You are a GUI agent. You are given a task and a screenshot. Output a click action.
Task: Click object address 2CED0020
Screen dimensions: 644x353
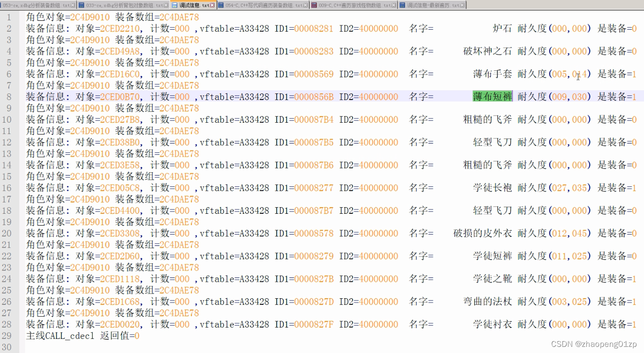coord(120,324)
